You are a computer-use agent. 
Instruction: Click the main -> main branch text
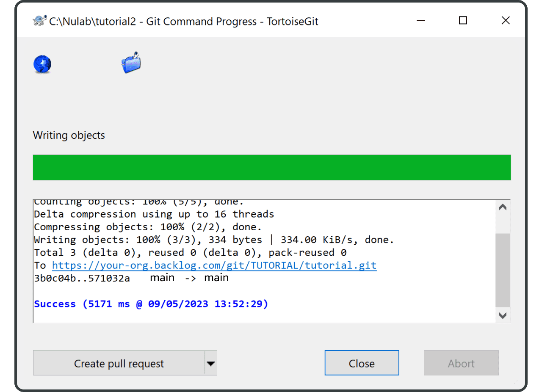point(189,278)
